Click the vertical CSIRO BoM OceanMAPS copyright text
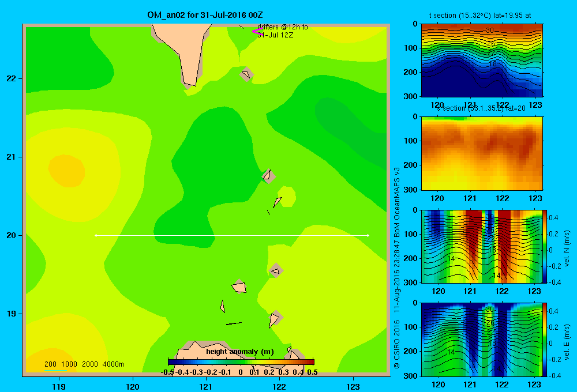The width and height of the screenshot is (577, 392). [x=397, y=267]
